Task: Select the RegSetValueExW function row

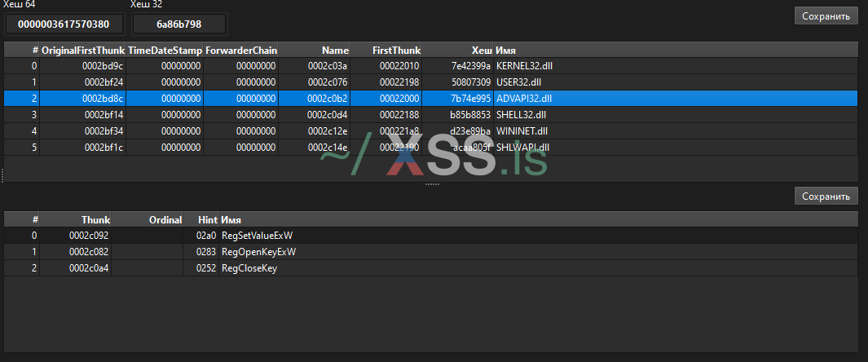Action: [x=430, y=236]
